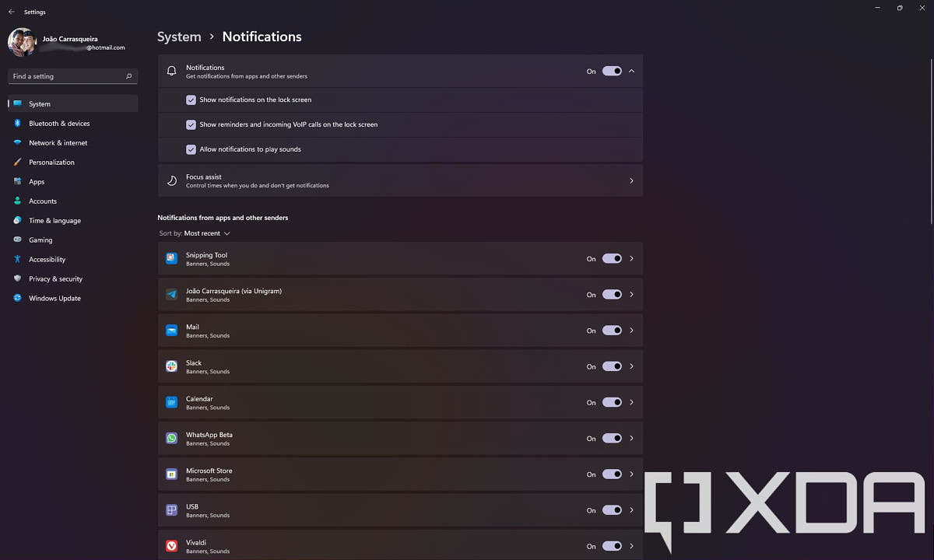934x560 pixels.
Task: Click the Mail app icon
Action: click(171, 331)
